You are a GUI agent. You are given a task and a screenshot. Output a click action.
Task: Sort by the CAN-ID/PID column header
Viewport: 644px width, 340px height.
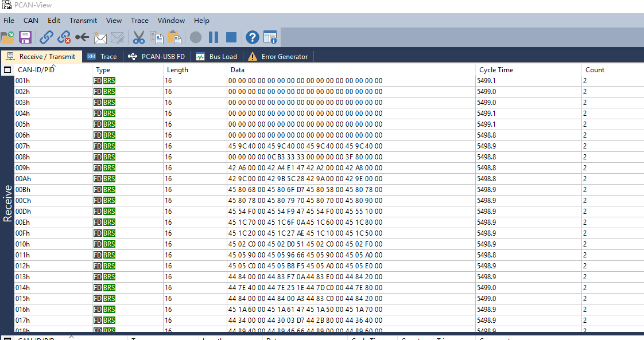point(53,70)
